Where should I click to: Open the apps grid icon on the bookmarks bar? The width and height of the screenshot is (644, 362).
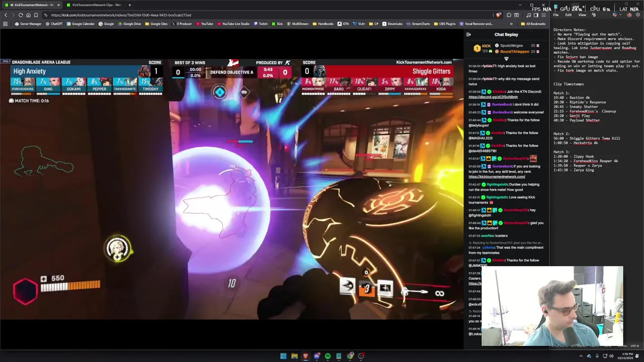tap(6, 24)
